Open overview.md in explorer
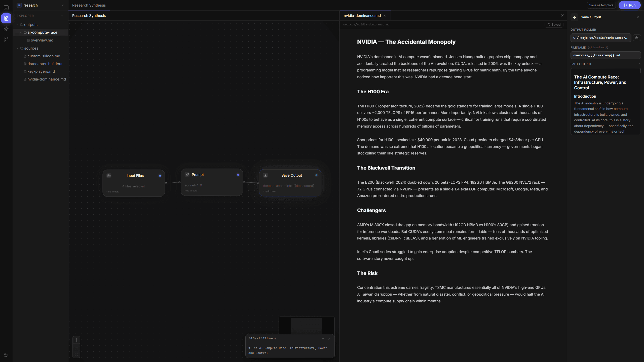Viewport: 644px width, 362px height. (41, 40)
